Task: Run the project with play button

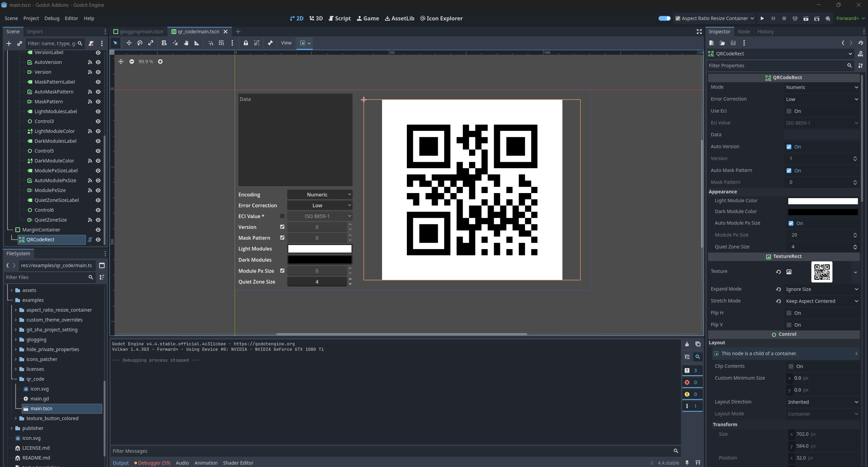Action: pyautogui.click(x=762, y=18)
